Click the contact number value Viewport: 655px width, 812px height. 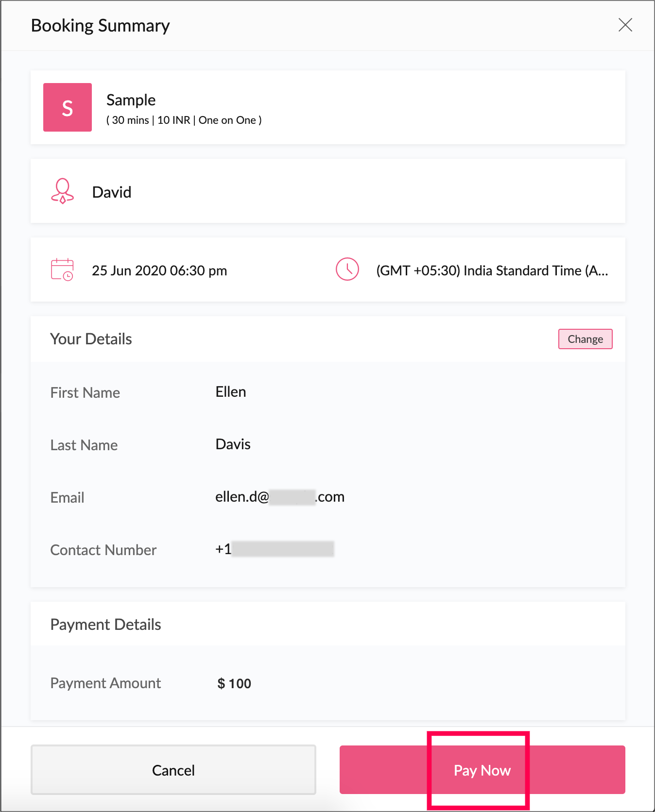coord(275,549)
